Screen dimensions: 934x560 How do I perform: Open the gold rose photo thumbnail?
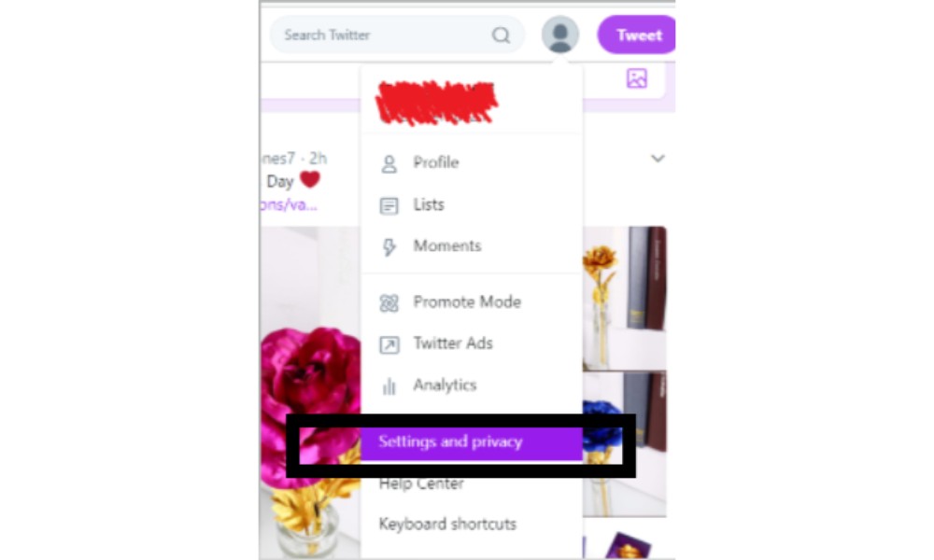coord(624,297)
